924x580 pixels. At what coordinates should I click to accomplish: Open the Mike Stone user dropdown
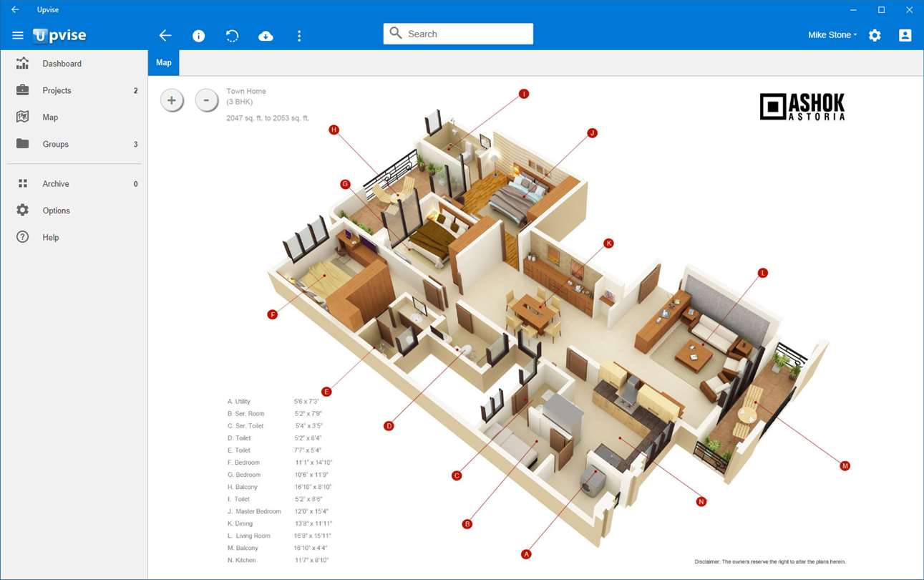tap(832, 35)
